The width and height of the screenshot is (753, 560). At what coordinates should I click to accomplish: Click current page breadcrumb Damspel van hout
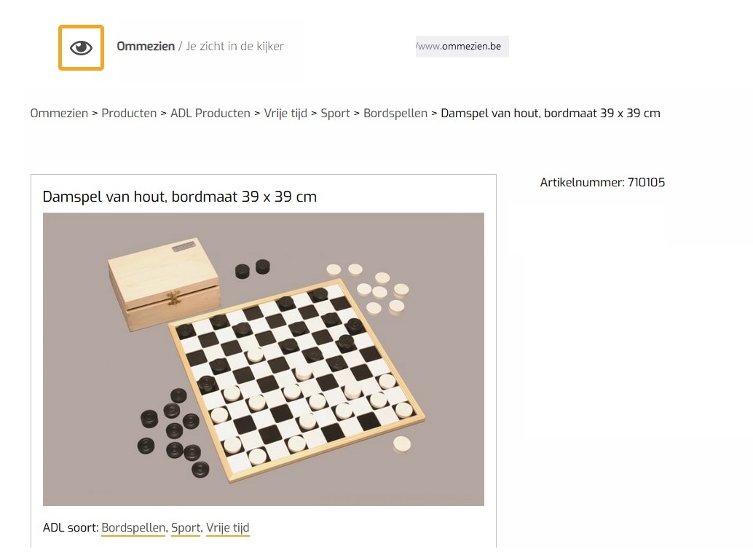click(x=551, y=114)
